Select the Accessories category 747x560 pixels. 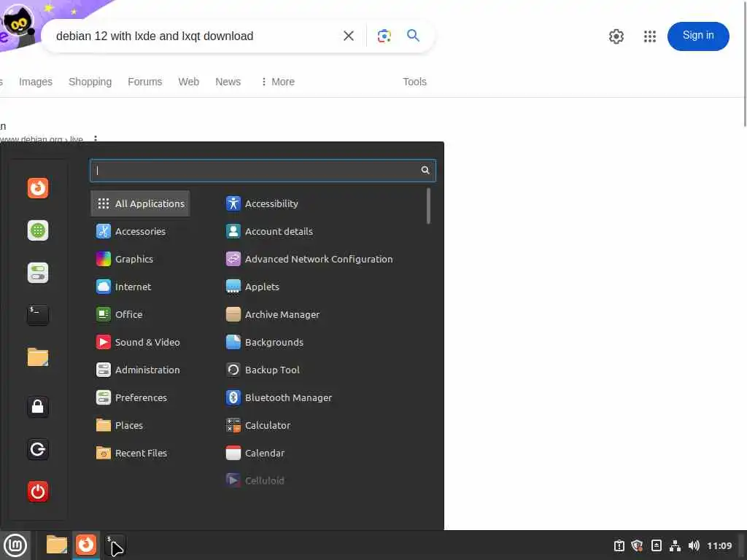(x=131, y=231)
